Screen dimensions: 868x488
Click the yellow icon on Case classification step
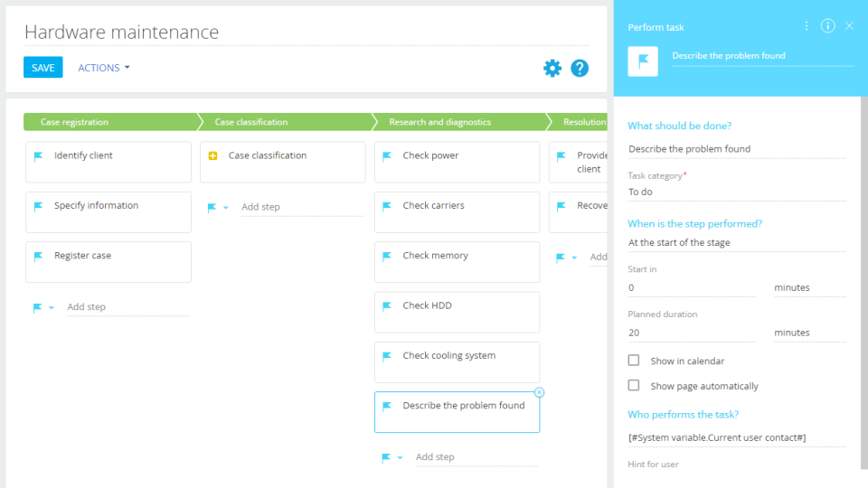[x=213, y=155]
